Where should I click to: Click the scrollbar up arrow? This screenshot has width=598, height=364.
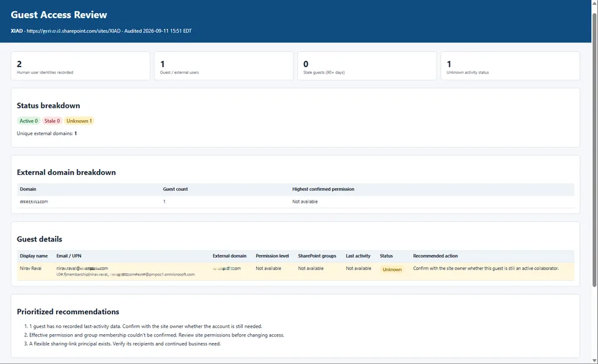[x=594, y=4]
